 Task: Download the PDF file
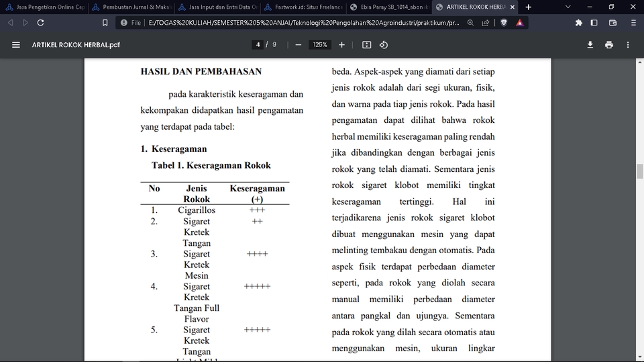[590, 45]
